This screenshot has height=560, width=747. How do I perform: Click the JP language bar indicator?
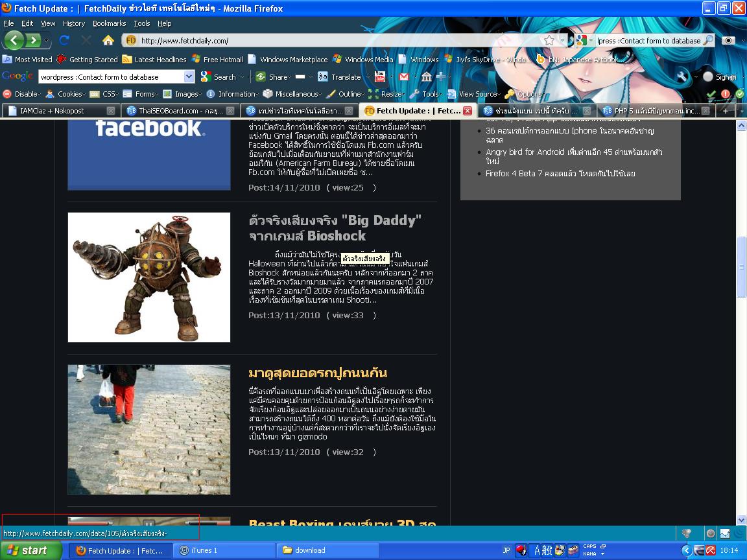tap(506, 550)
